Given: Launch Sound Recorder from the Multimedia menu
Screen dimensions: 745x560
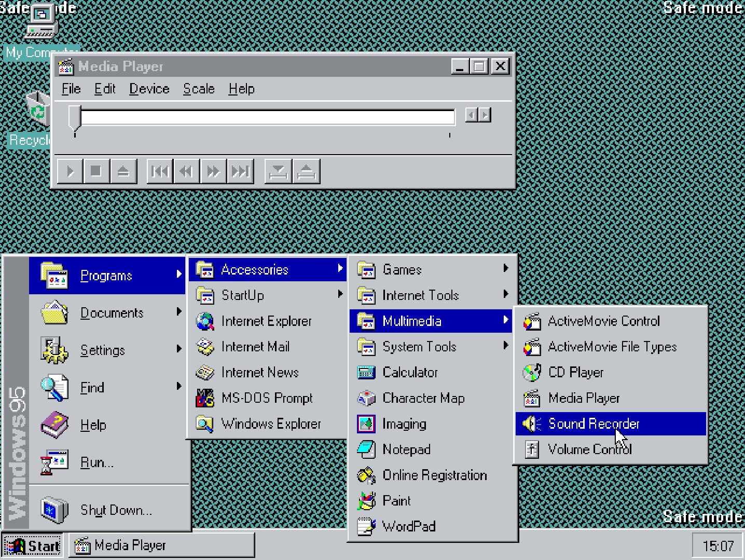Looking at the screenshot, I should (611, 424).
